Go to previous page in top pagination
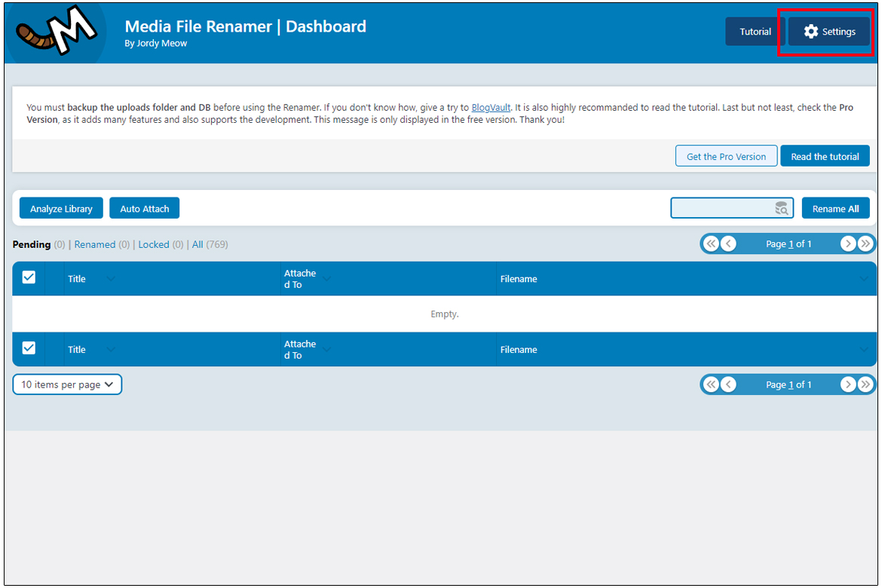The image size is (882, 588). (728, 243)
